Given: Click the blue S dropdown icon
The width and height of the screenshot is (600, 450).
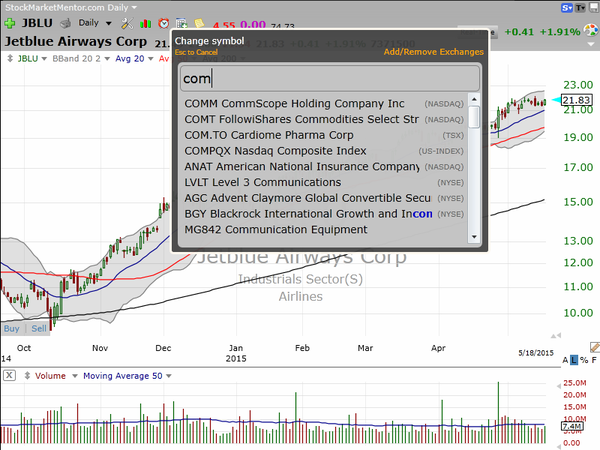Looking at the screenshot, I should click(567, 7).
